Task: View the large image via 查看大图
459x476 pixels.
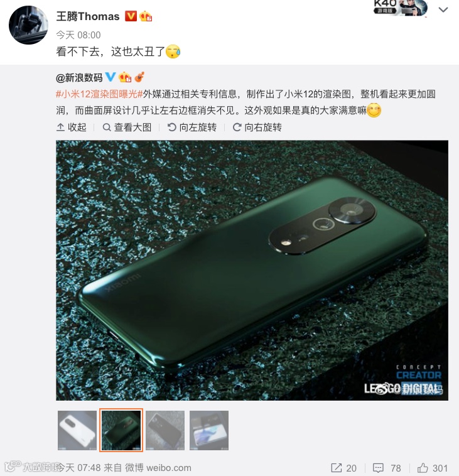Action: (127, 127)
